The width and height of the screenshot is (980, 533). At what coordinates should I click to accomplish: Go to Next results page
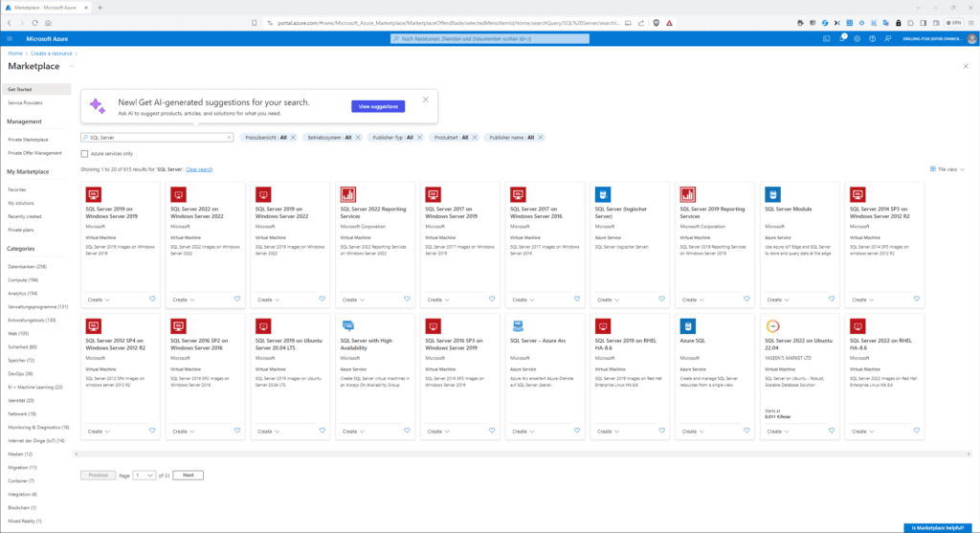189,476
